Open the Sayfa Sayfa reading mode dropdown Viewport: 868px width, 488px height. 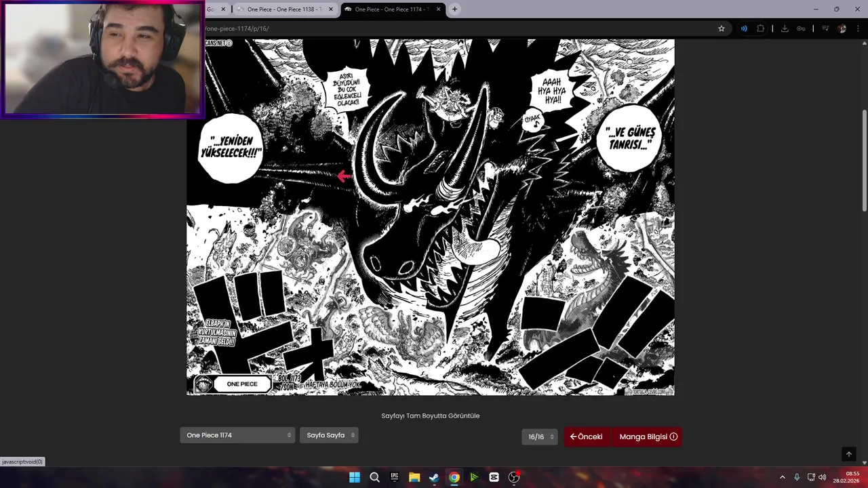(x=329, y=435)
